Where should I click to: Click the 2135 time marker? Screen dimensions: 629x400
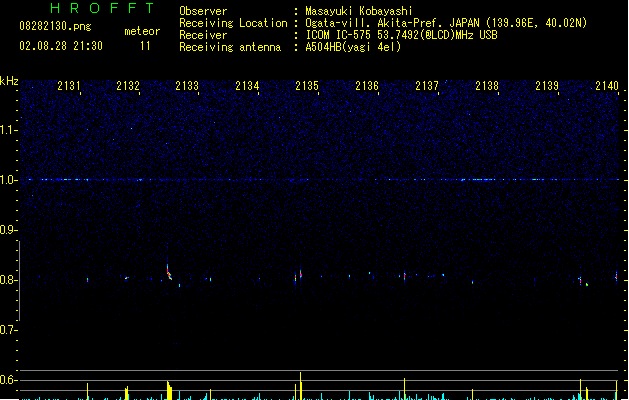[307, 86]
